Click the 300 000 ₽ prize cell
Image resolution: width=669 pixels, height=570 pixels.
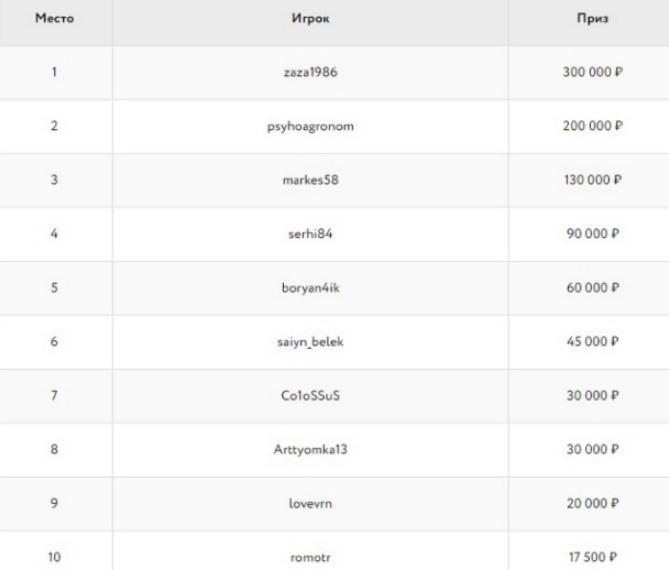coord(593,72)
